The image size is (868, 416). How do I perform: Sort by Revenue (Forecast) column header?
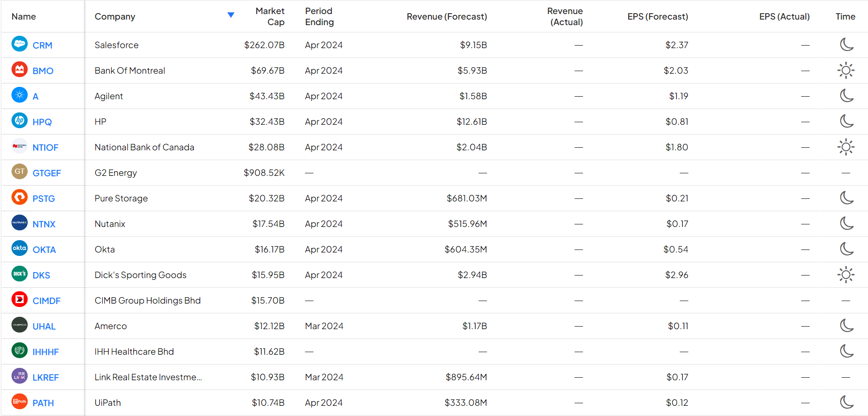[x=447, y=17]
